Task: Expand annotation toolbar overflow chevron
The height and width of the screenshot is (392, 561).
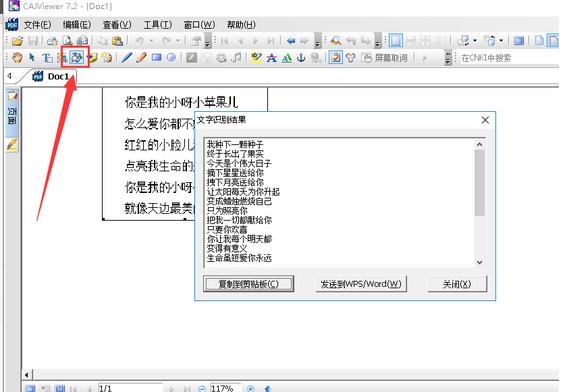Action: (x=448, y=58)
